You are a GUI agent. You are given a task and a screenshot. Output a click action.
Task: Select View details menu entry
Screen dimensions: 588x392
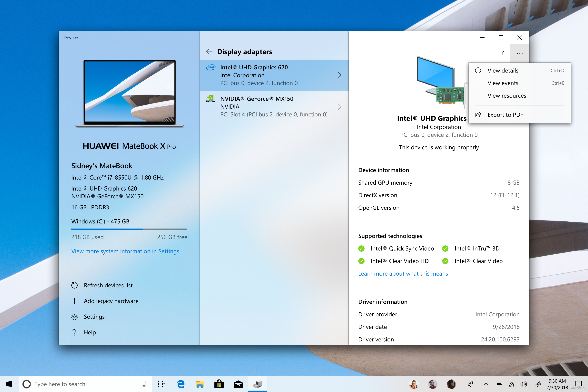click(x=520, y=71)
